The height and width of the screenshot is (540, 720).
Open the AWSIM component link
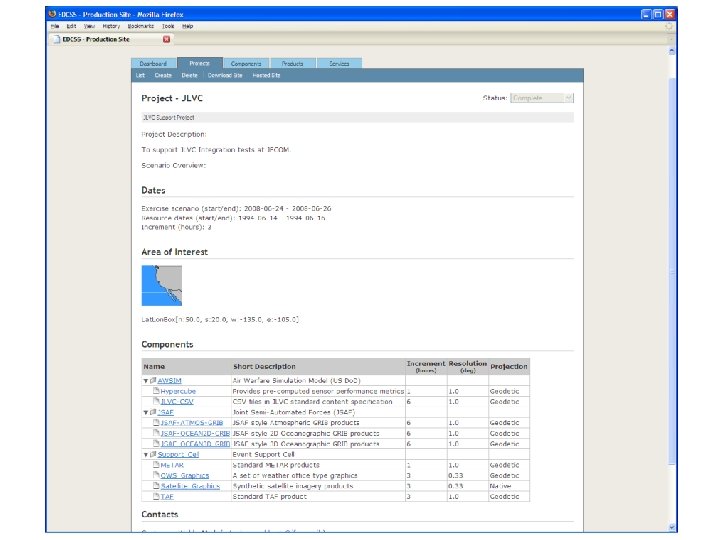(169, 381)
